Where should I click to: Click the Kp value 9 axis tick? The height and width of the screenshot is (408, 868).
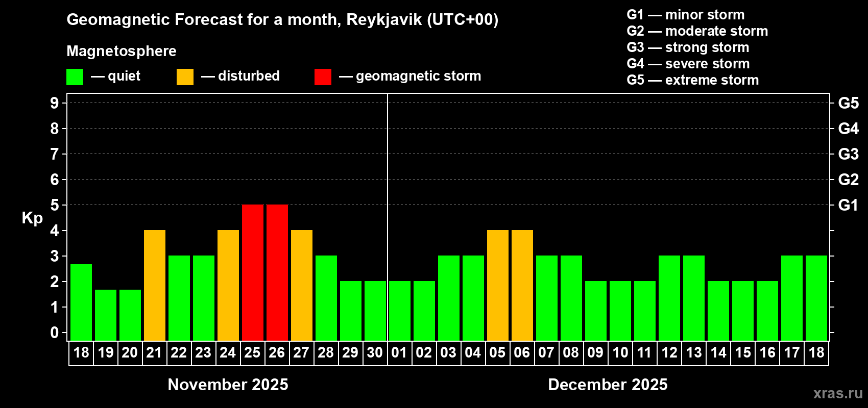pos(55,103)
